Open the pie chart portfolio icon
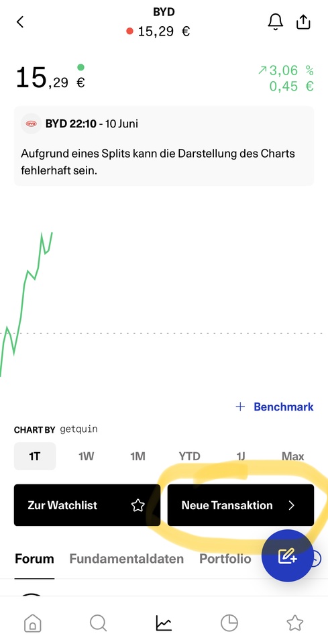 coord(229,623)
